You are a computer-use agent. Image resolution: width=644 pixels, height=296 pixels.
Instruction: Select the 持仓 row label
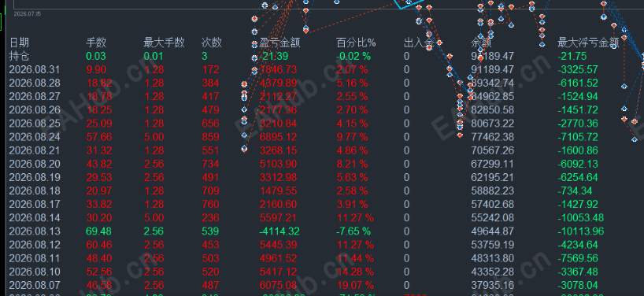point(19,56)
